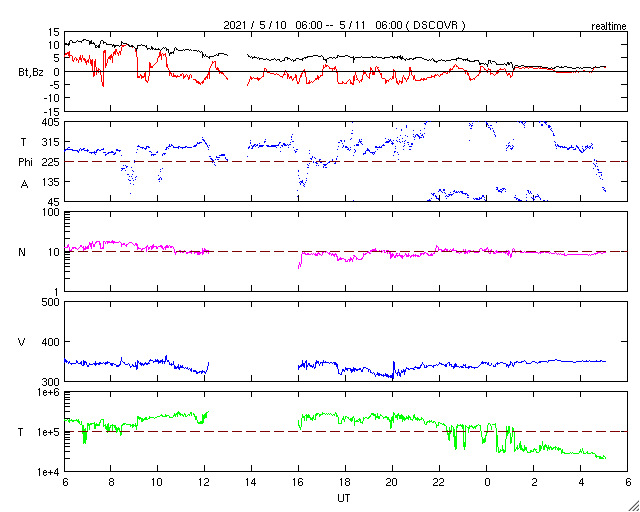Click the '0' midnight tick on the UT axis
Viewport: 640px width, 512px height.
point(487,482)
